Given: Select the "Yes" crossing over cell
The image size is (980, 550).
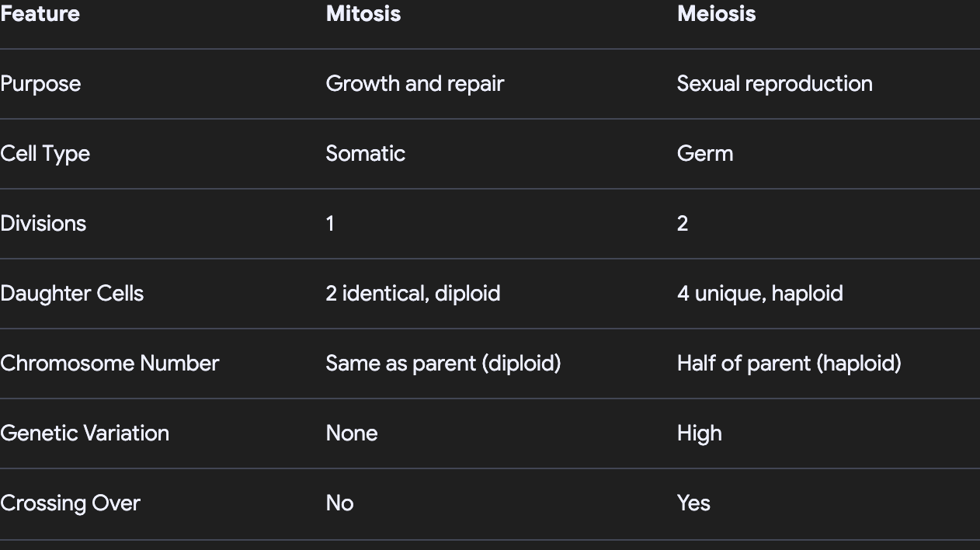Looking at the screenshot, I should 693,503.
